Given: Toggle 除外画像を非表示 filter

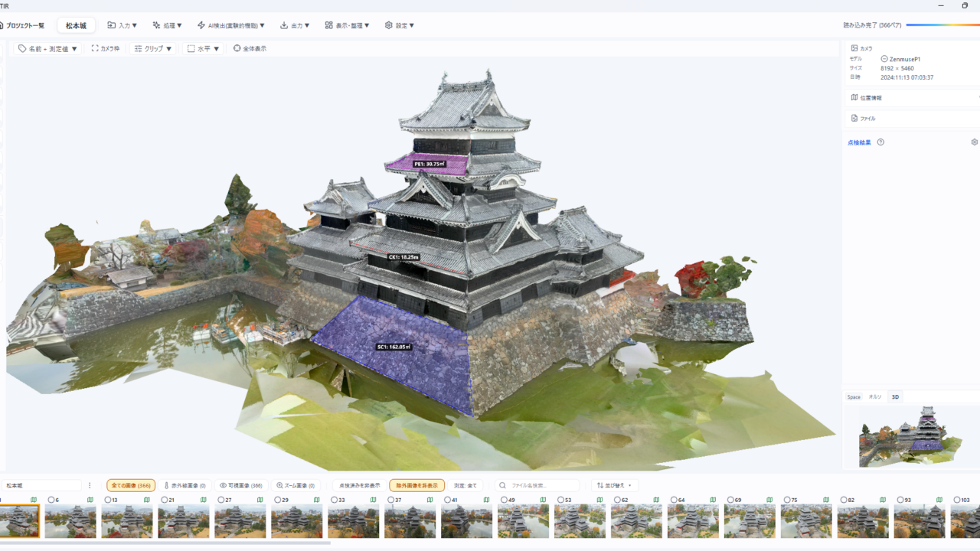Looking at the screenshot, I should coord(417,485).
